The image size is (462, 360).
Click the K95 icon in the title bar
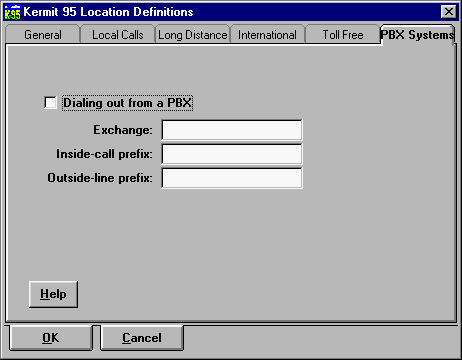pyautogui.click(x=13, y=12)
